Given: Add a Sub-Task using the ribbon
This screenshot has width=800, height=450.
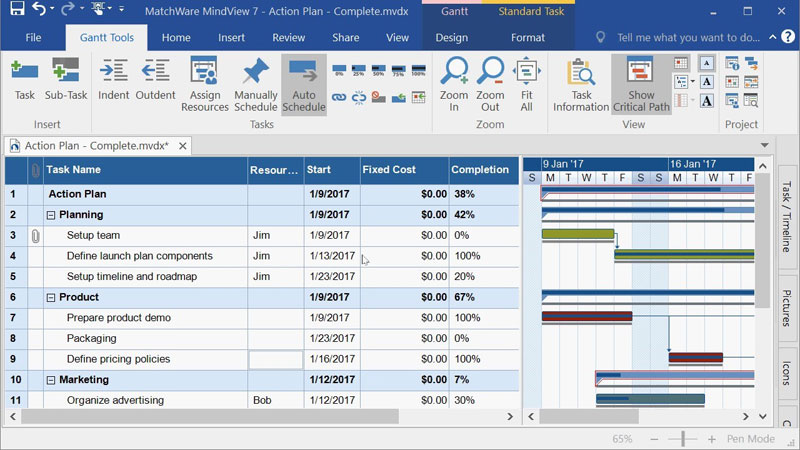Looking at the screenshot, I should 66,80.
